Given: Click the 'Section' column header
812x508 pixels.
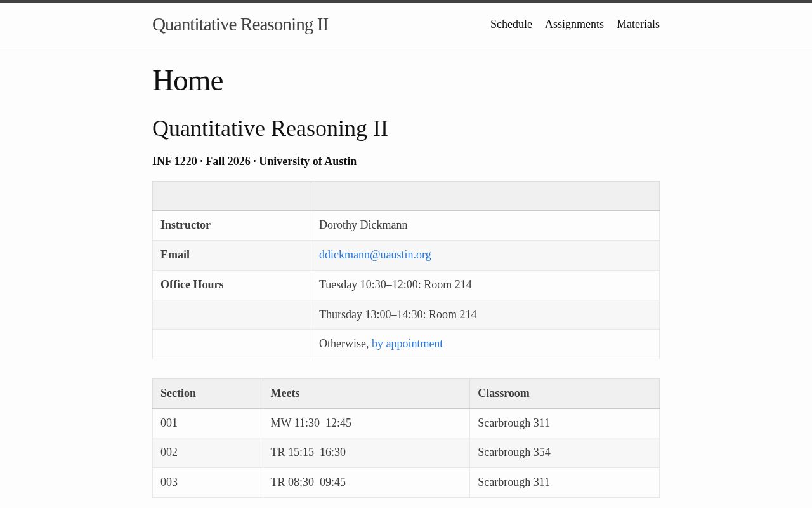Looking at the screenshot, I should (x=207, y=394).
